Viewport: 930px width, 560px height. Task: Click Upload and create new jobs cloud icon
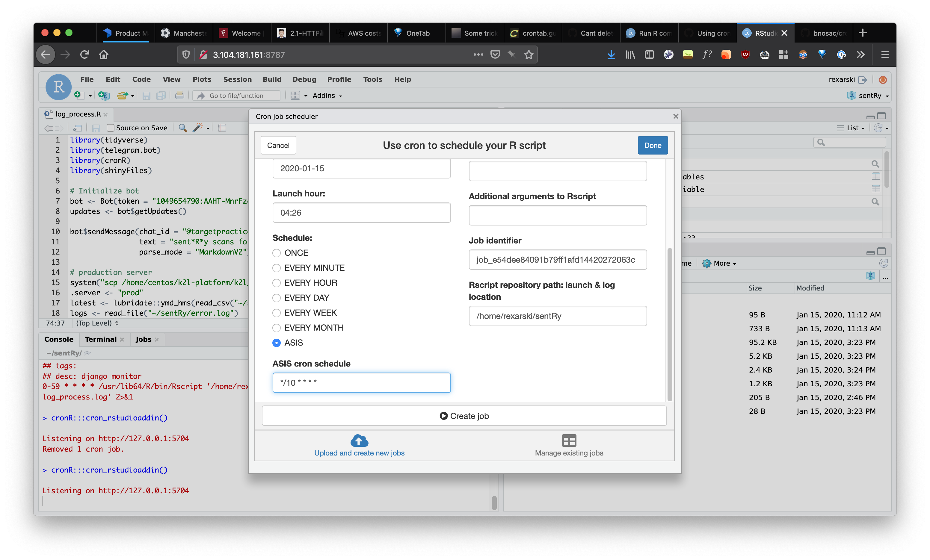359,441
